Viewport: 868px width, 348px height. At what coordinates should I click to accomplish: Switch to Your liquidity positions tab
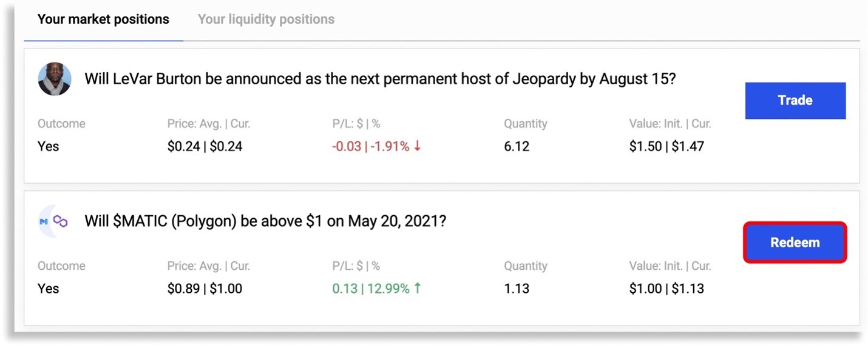click(x=266, y=19)
